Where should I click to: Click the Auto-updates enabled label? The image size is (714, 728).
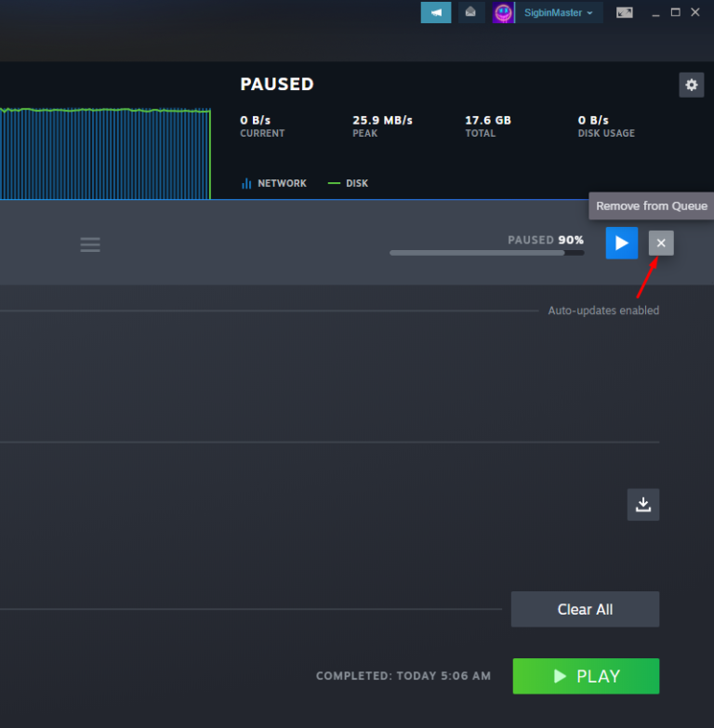coord(603,311)
